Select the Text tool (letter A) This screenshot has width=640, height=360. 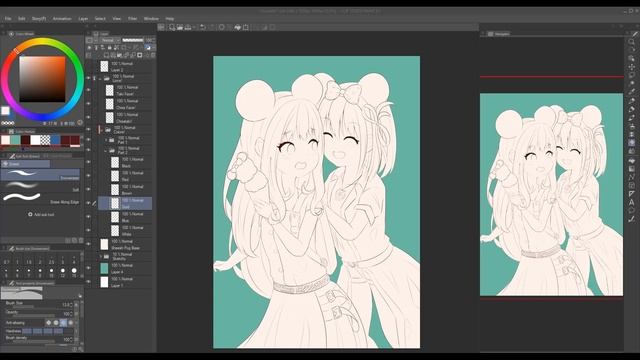coord(631,202)
